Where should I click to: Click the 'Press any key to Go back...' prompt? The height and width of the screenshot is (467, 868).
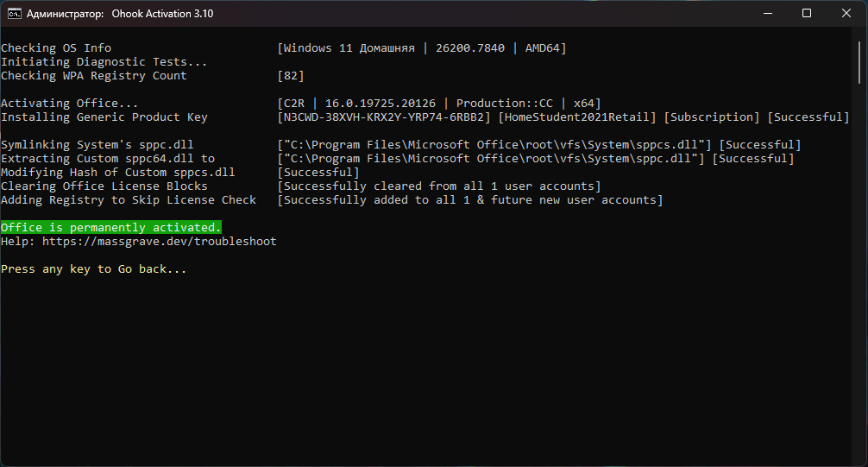[x=93, y=269]
